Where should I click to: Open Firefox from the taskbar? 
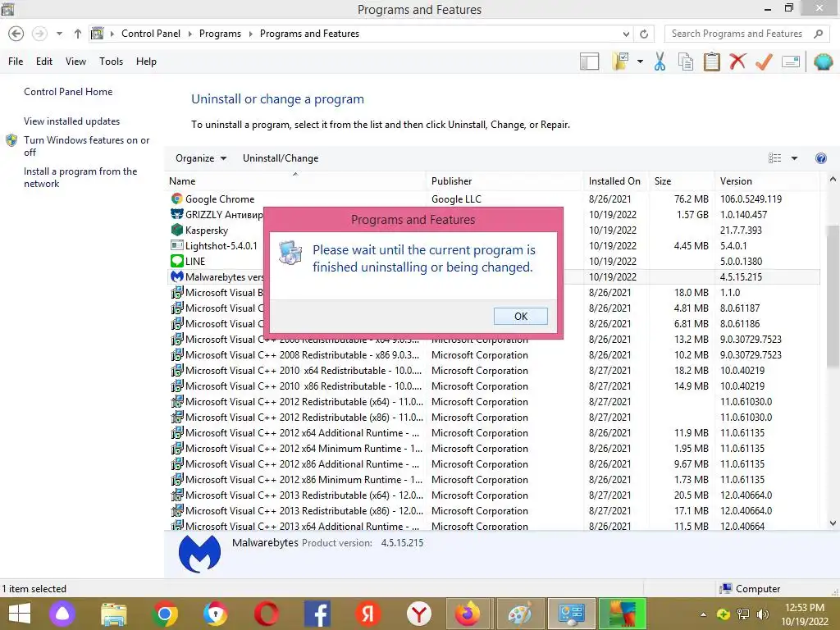tap(468, 614)
